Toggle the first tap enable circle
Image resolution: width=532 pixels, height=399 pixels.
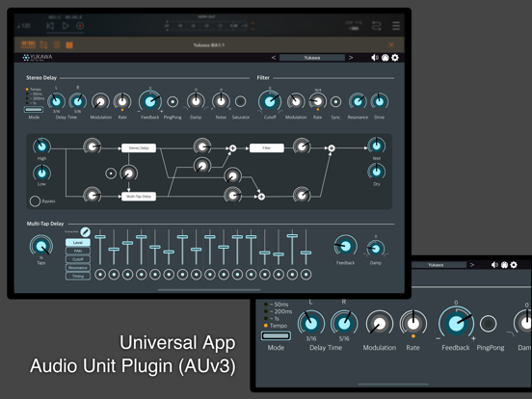point(100,275)
